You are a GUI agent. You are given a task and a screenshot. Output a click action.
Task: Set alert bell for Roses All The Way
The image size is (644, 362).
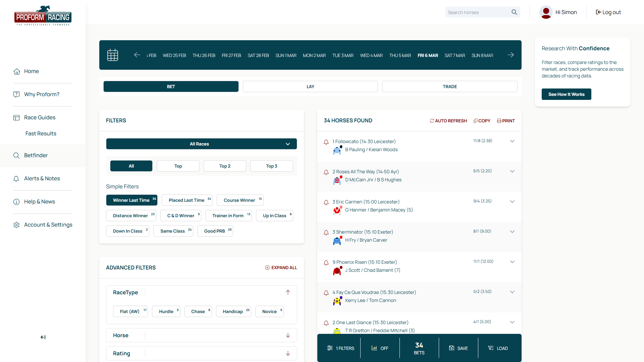click(326, 172)
